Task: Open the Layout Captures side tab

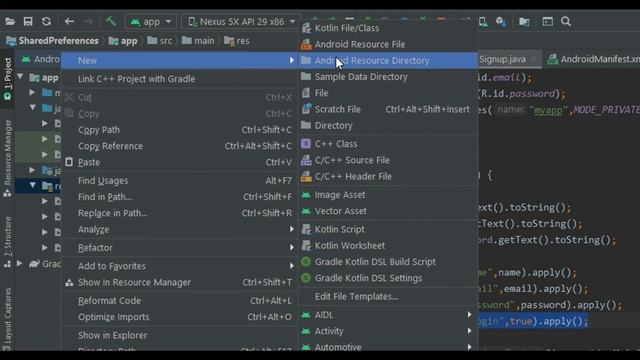Action: [x=7, y=319]
